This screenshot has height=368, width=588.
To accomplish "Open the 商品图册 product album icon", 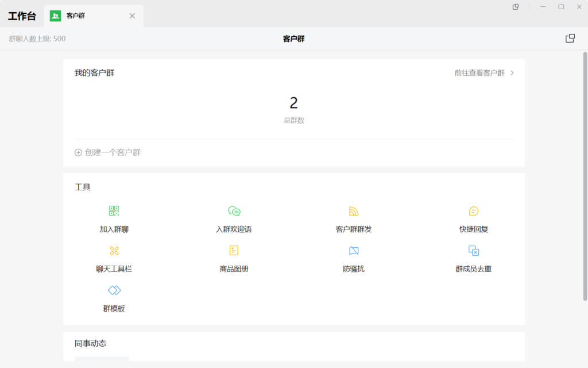I will tap(234, 251).
